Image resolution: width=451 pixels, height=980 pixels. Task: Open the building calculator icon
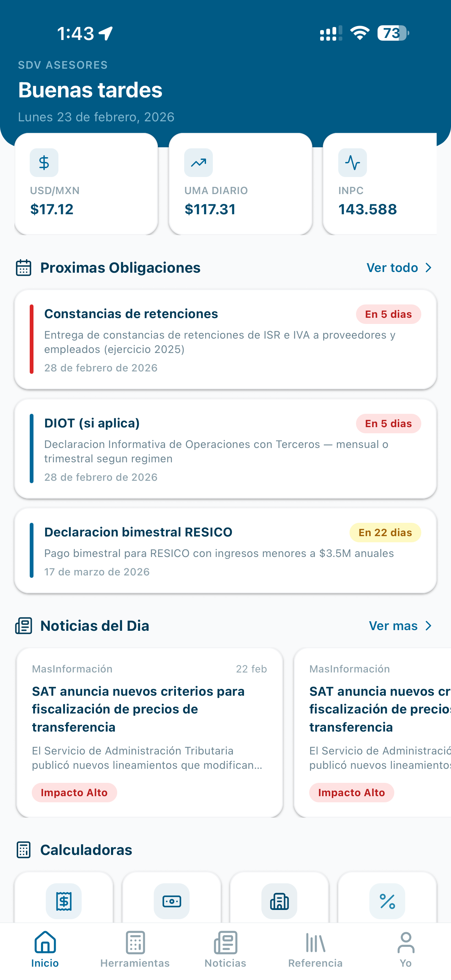pos(279,901)
